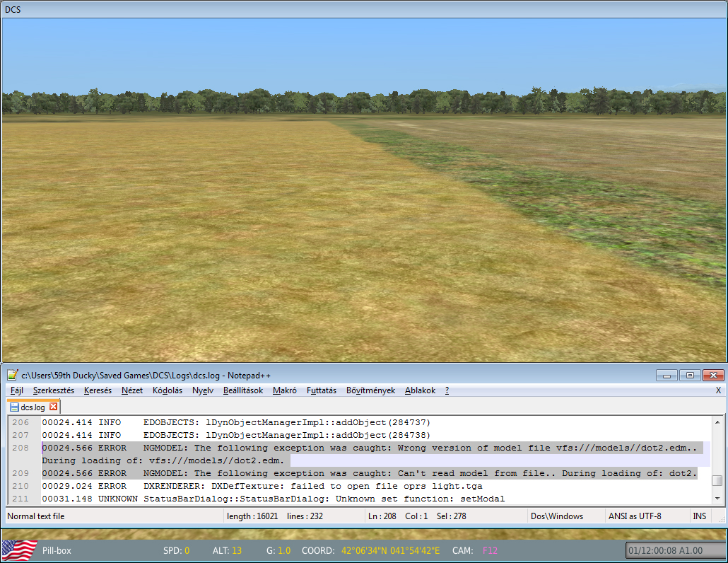
Task: Click the save-state disk icon on dcs.log tab
Action: (14, 407)
